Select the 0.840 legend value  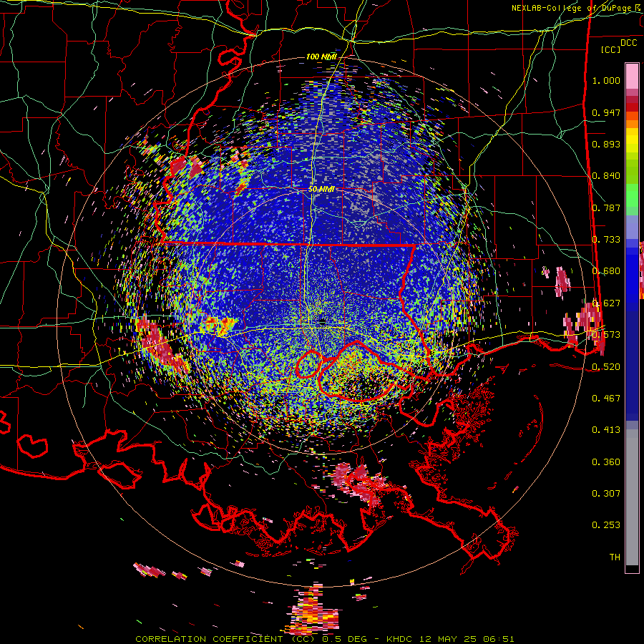click(x=606, y=176)
